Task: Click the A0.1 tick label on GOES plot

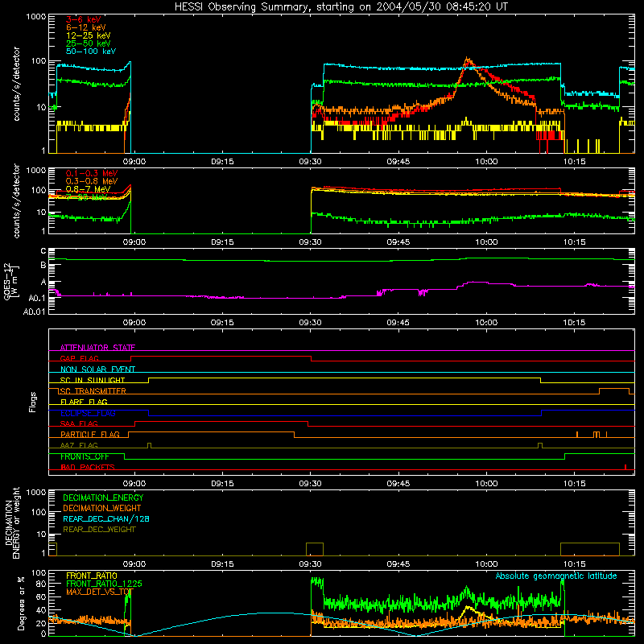Action: point(37,298)
